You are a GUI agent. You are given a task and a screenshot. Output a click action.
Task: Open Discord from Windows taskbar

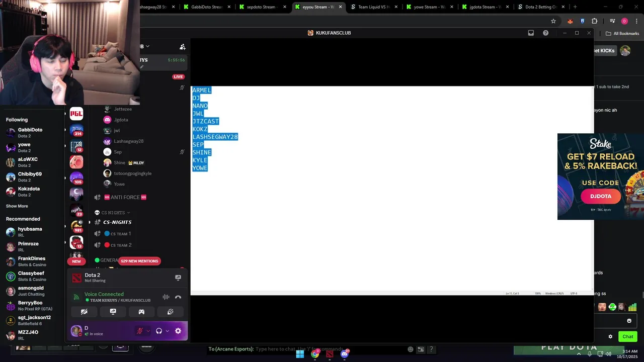pyautogui.click(x=345, y=354)
